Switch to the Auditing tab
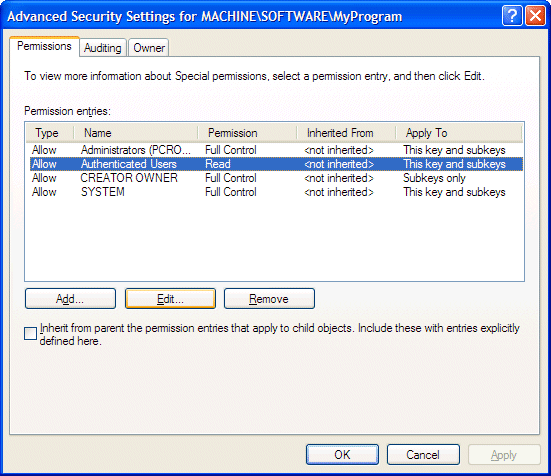 point(103,48)
